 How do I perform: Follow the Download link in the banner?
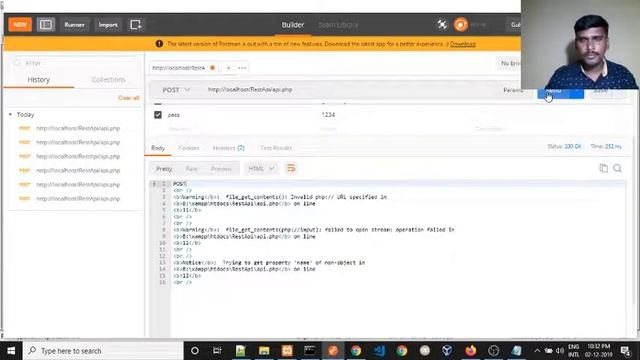click(462, 44)
